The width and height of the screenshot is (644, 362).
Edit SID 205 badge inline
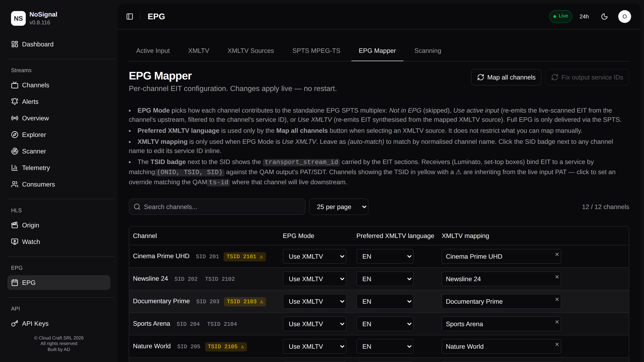click(x=189, y=347)
